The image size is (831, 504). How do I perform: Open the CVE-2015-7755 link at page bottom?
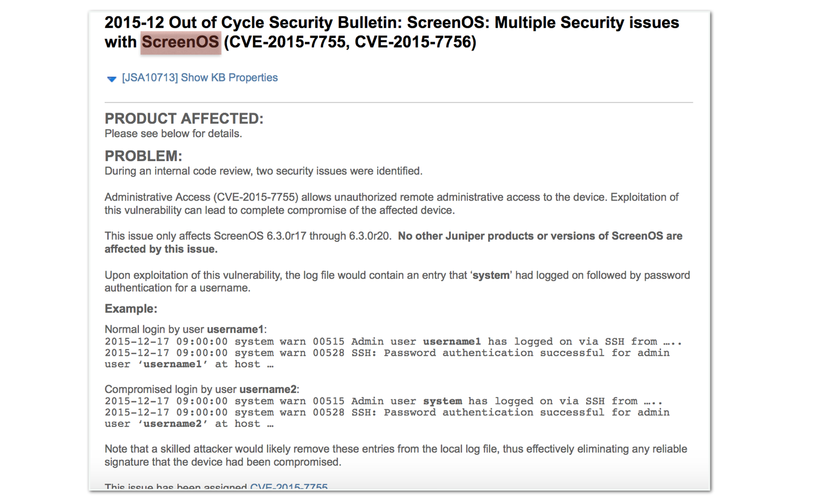[x=288, y=487]
